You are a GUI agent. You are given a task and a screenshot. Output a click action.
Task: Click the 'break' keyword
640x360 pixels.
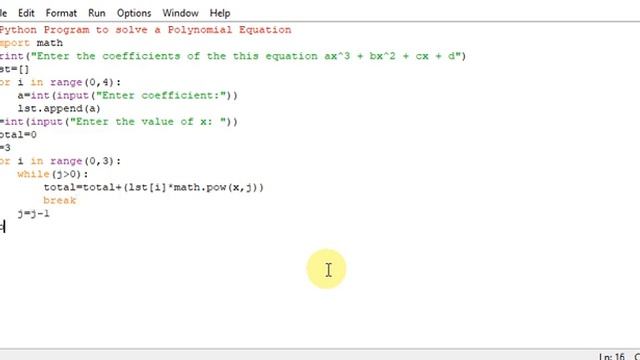coord(60,200)
